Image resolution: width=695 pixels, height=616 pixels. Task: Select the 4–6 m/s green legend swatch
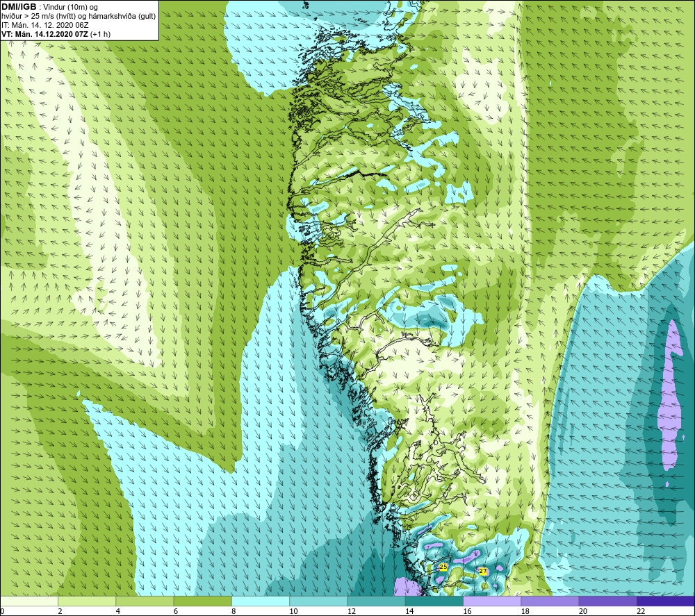145,601
